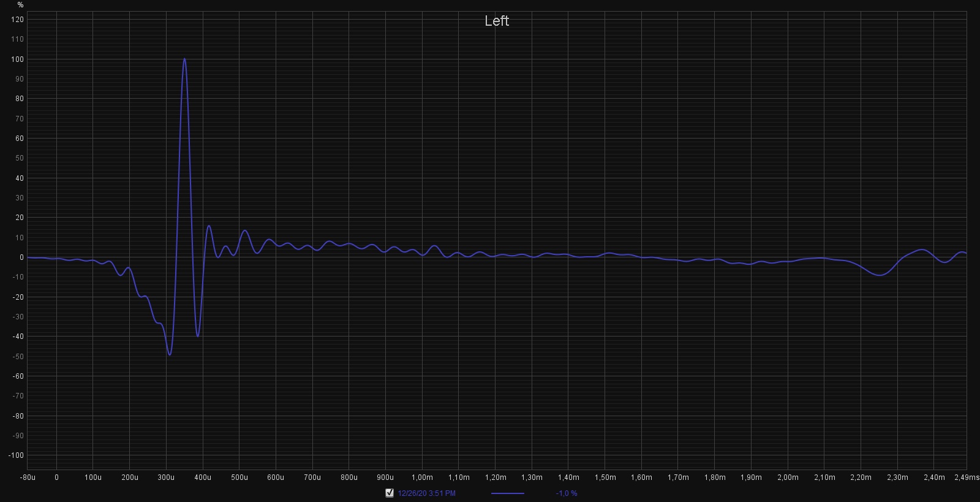Uncheck the 12/26/20 3:51 PM trace checkbox
The height and width of the screenshot is (502, 980).
390,493
